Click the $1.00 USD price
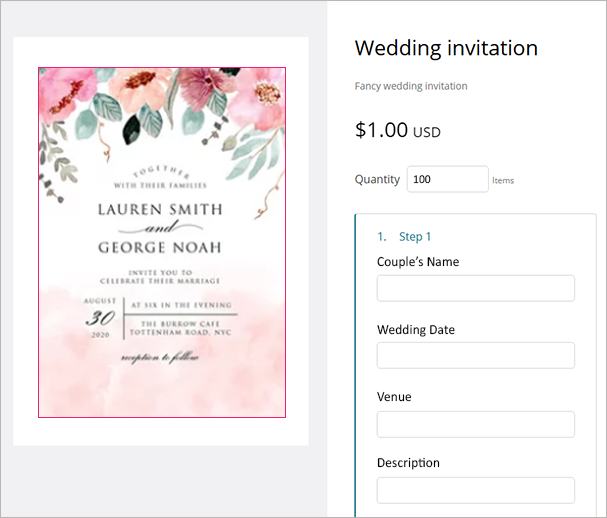Screen dimensions: 607x518 [397, 130]
